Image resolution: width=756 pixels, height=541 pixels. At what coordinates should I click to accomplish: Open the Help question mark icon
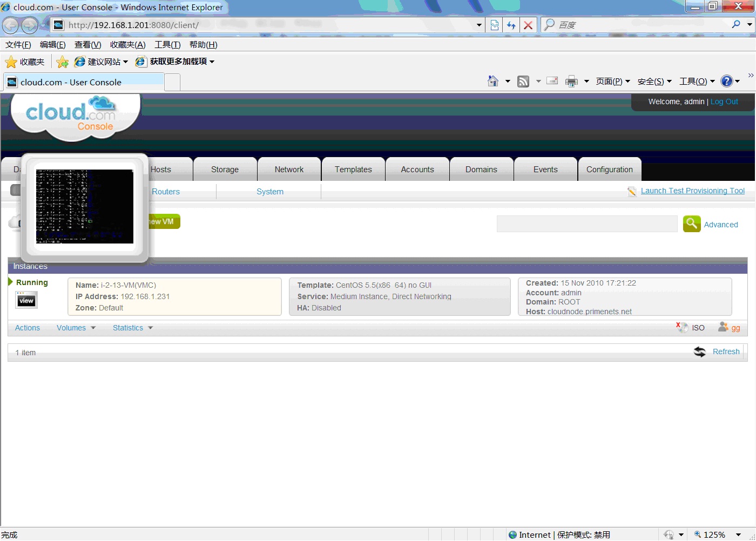tap(727, 81)
